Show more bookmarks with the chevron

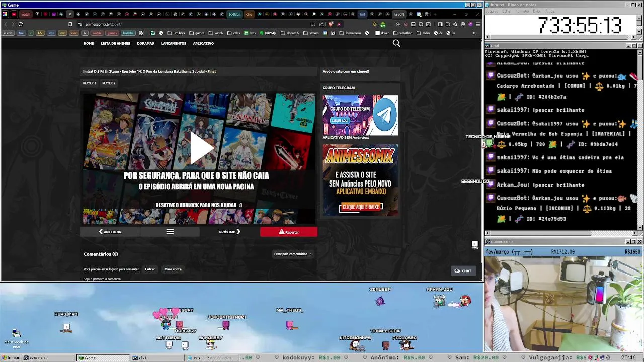coord(474,33)
